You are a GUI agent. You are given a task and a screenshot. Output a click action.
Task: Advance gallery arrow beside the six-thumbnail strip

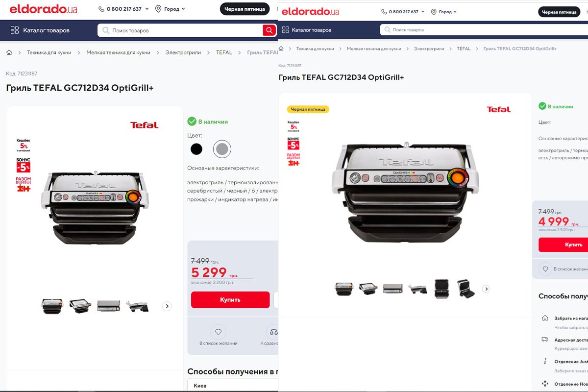(x=486, y=289)
